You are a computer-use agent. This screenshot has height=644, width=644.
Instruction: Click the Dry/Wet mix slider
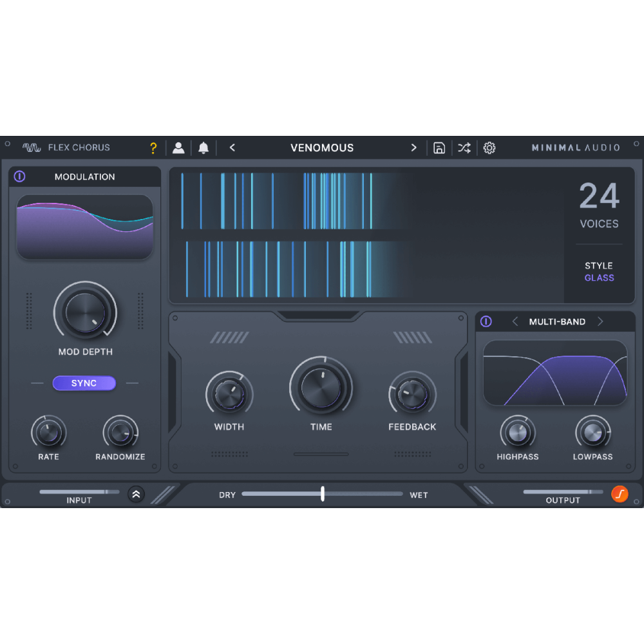coord(322,494)
